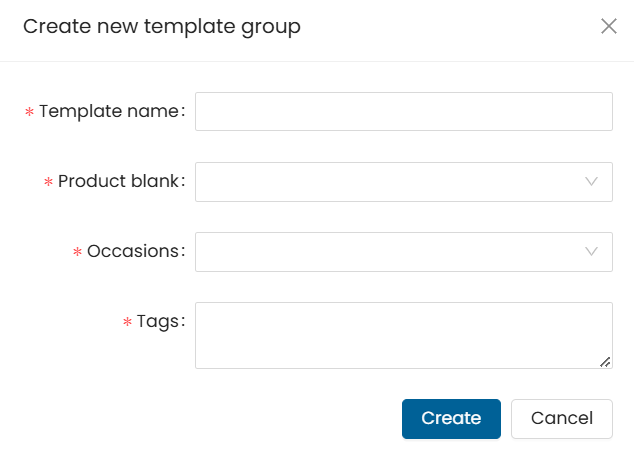The image size is (634, 472).
Task: Click the Tags field label
Action: pos(158,321)
